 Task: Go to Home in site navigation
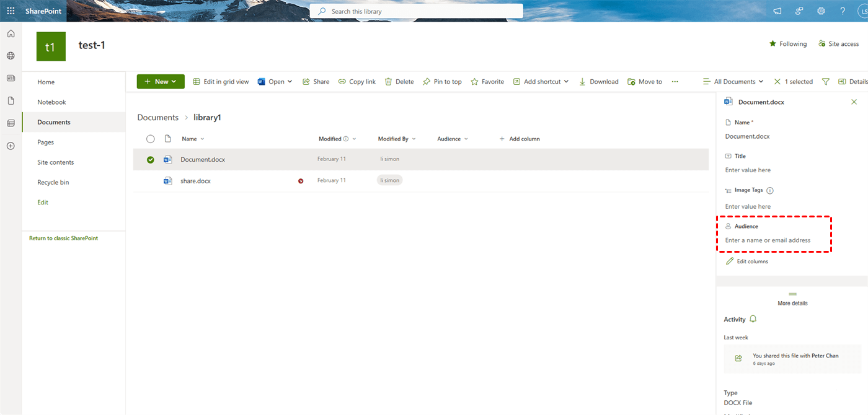click(46, 82)
